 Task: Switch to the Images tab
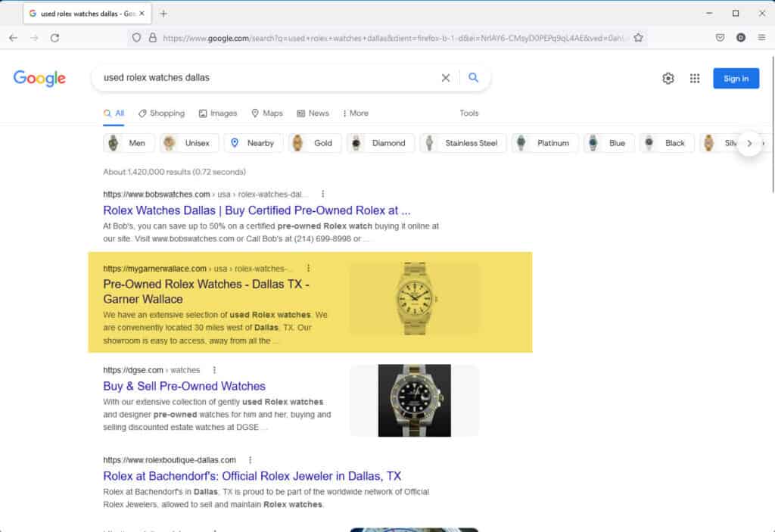click(218, 114)
